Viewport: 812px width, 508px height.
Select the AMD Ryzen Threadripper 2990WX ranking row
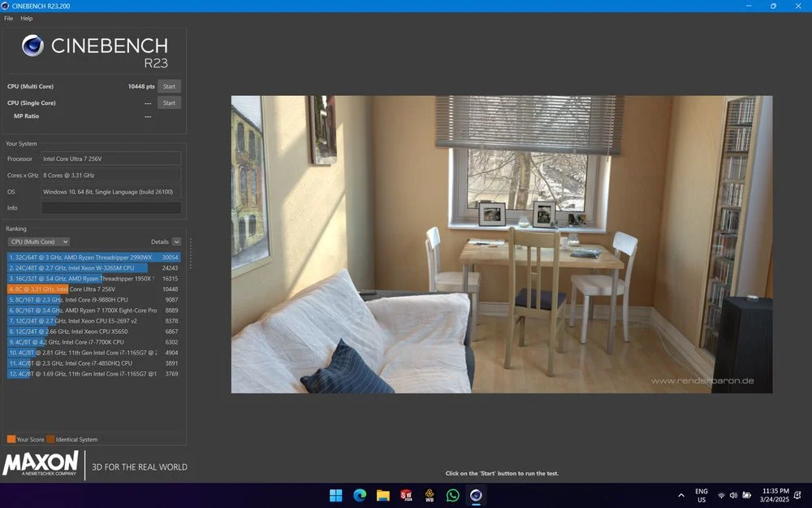click(93, 257)
